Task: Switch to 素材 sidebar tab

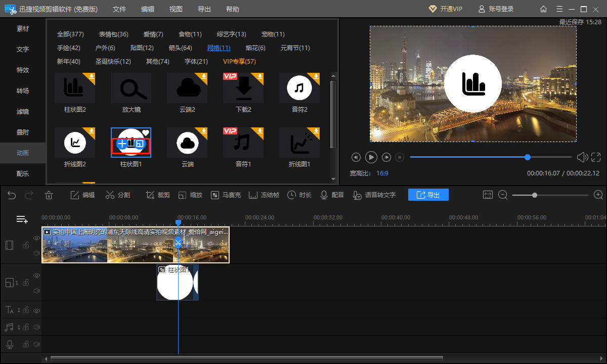Action: coord(23,29)
